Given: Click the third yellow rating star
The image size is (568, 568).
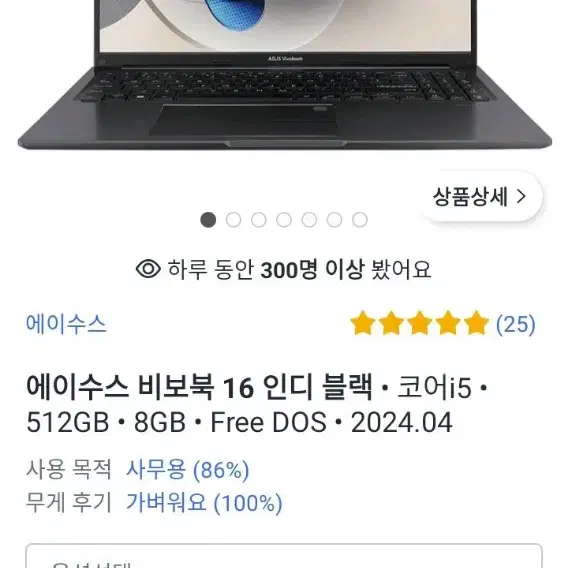Looking at the screenshot, I should pos(419,323).
